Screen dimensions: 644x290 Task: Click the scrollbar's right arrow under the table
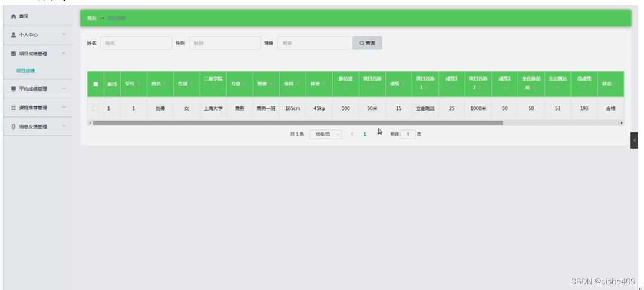coord(622,122)
